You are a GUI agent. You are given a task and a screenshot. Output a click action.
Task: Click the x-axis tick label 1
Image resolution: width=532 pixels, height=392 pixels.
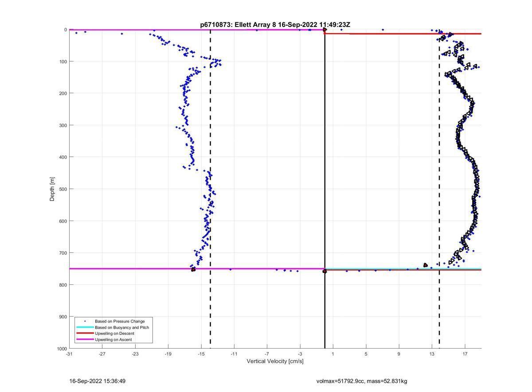coord(333,354)
